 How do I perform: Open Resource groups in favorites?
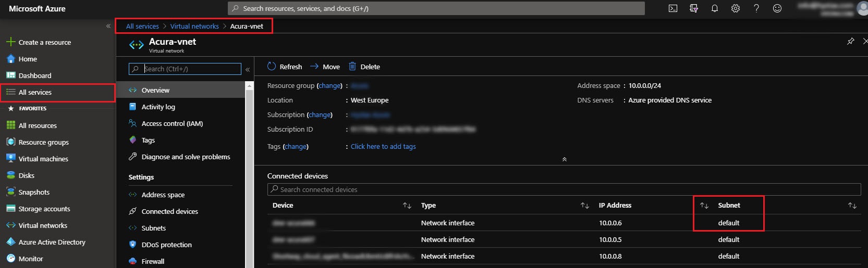coord(43,142)
